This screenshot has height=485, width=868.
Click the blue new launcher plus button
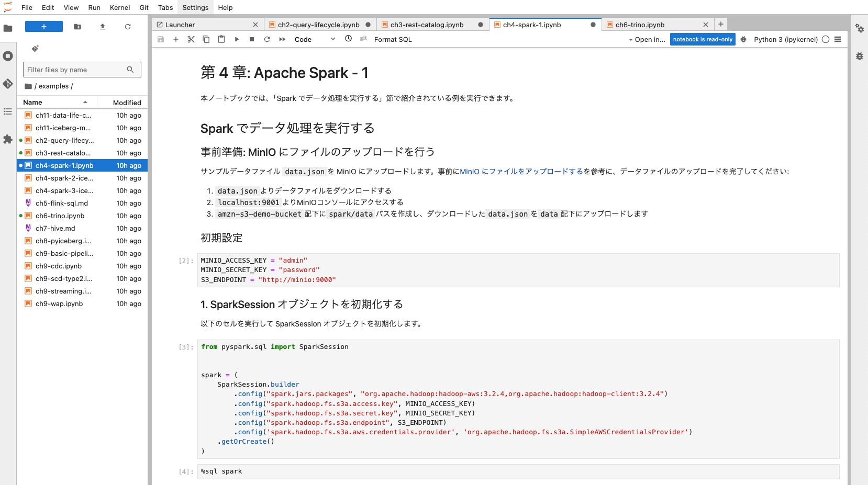pos(44,27)
